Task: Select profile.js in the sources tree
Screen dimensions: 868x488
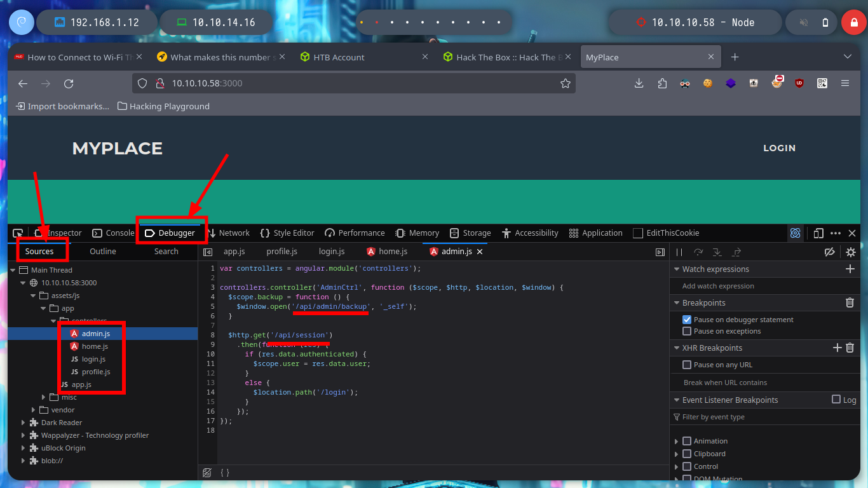Action: tap(96, 372)
